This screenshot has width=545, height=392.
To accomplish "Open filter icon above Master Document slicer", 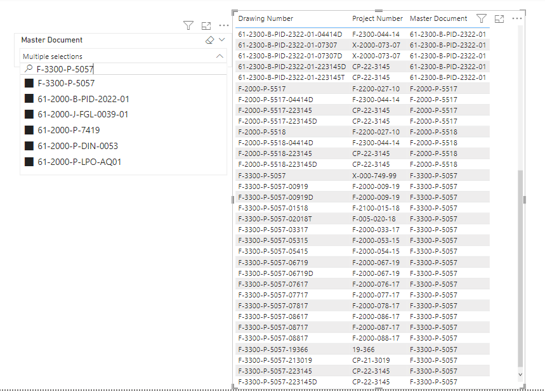I will [x=188, y=25].
